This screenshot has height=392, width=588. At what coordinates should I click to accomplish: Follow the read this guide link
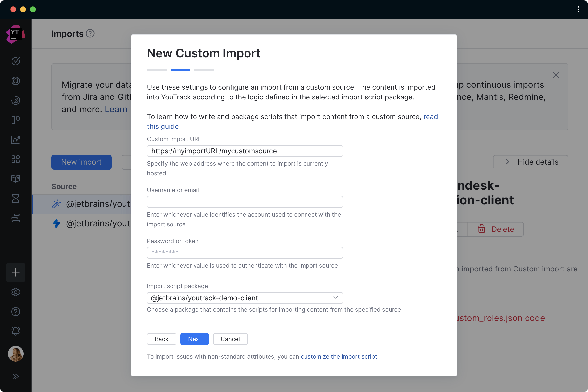click(163, 126)
